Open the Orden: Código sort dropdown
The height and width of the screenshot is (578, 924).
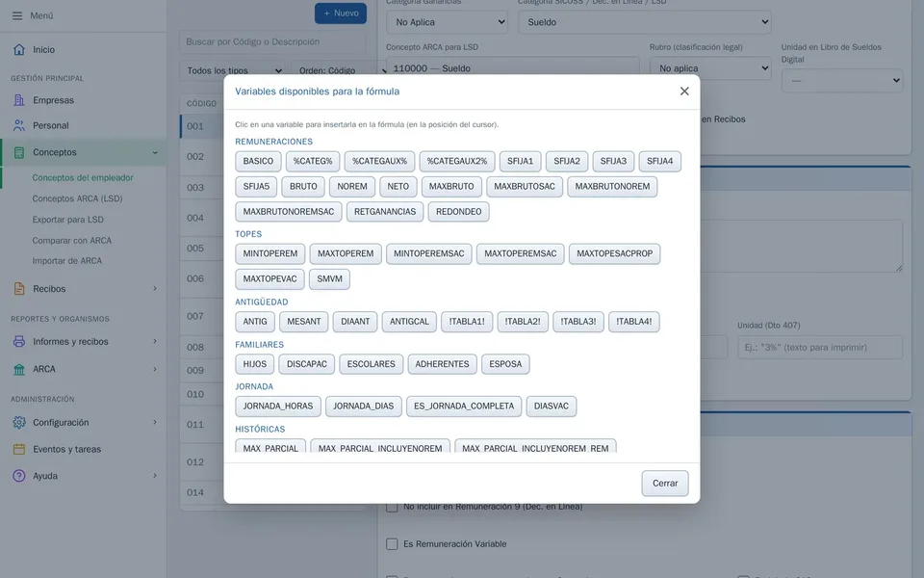[339, 70]
